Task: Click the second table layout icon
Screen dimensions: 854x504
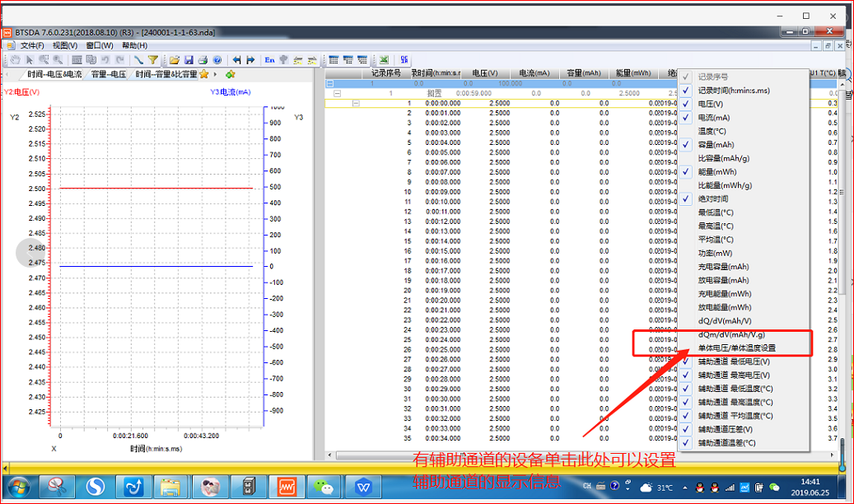Action: pos(348,60)
